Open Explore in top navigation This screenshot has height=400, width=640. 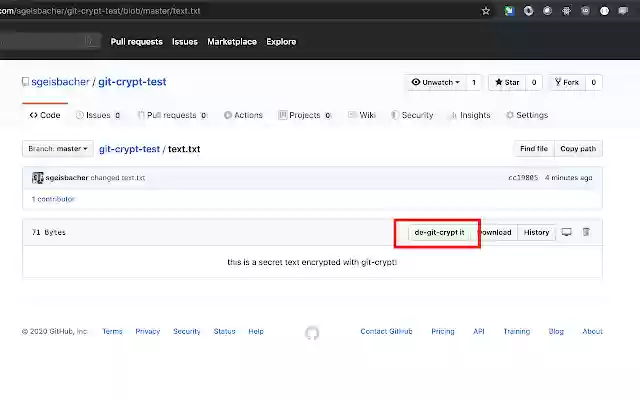point(281,42)
